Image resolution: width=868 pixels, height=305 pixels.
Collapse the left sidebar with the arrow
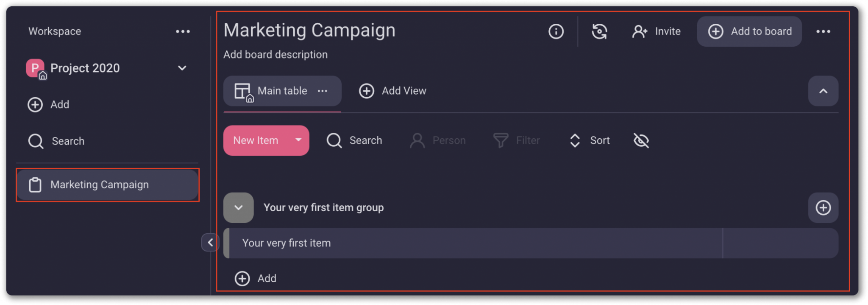pos(210,243)
